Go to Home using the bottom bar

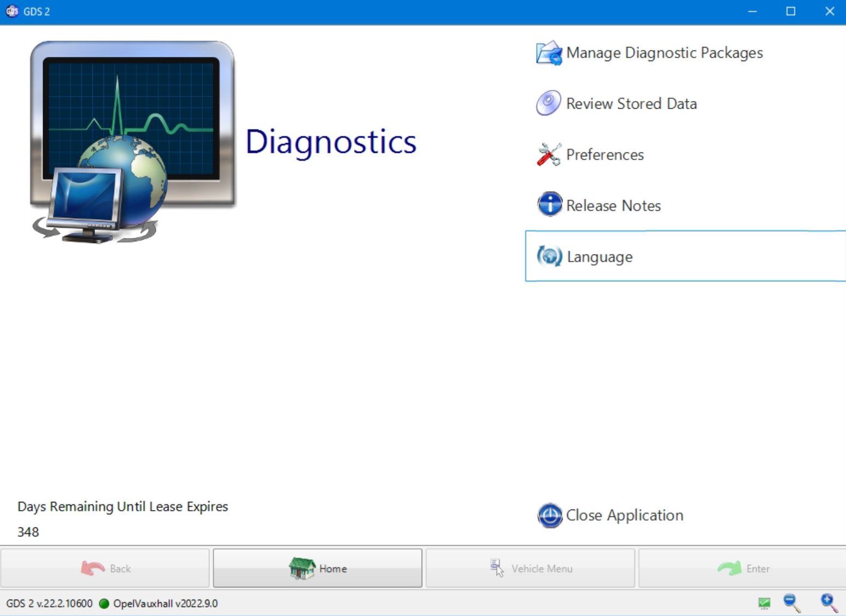click(318, 568)
